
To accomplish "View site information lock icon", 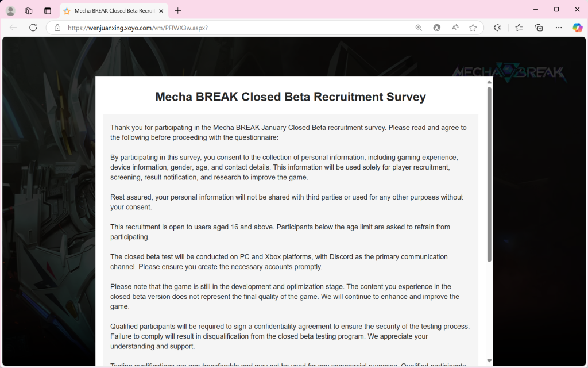I will (x=57, y=28).
